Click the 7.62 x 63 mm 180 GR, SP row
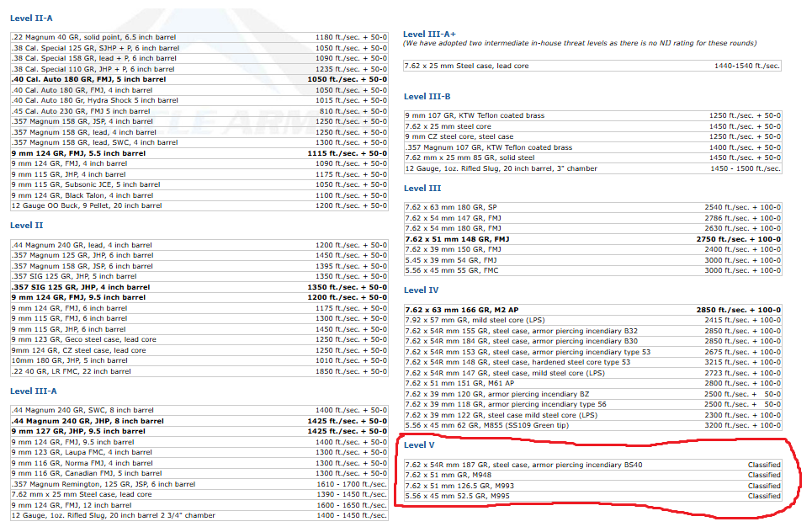 pyautogui.click(x=593, y=207)
